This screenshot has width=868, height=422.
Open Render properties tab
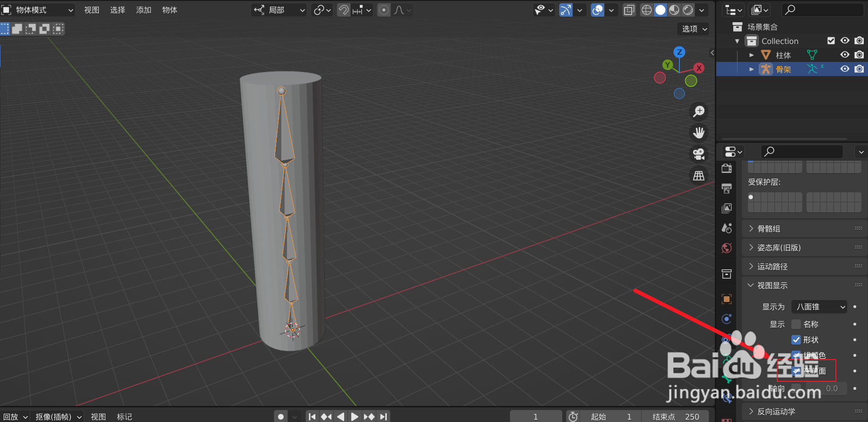[x=727, y=168]
